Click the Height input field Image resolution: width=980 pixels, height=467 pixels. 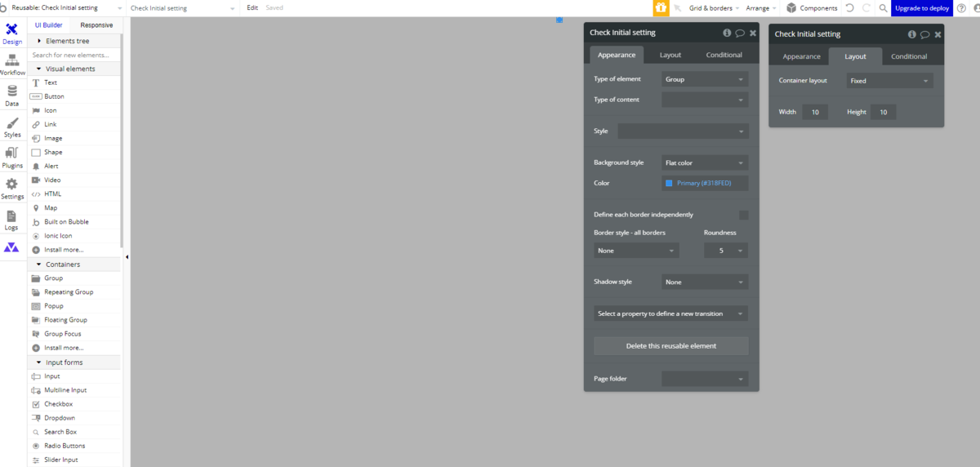click(883, 112)
